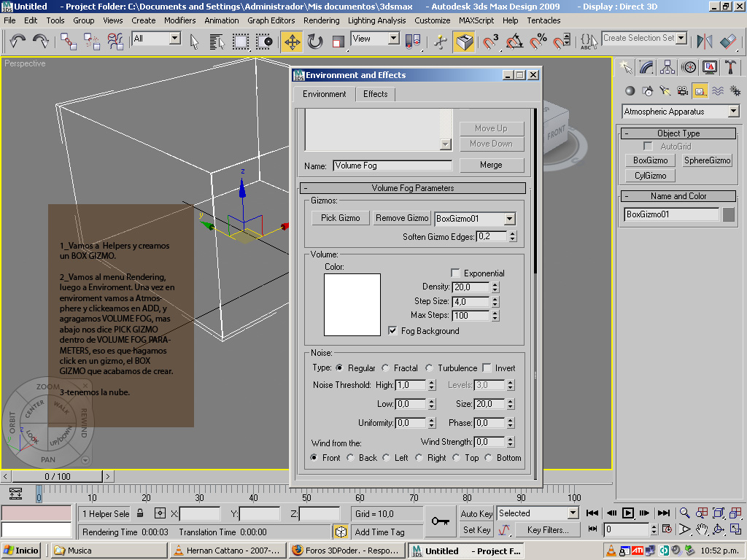Click the Pick Gizmo button
747x560 pixels.
click(x=340, y=217)
